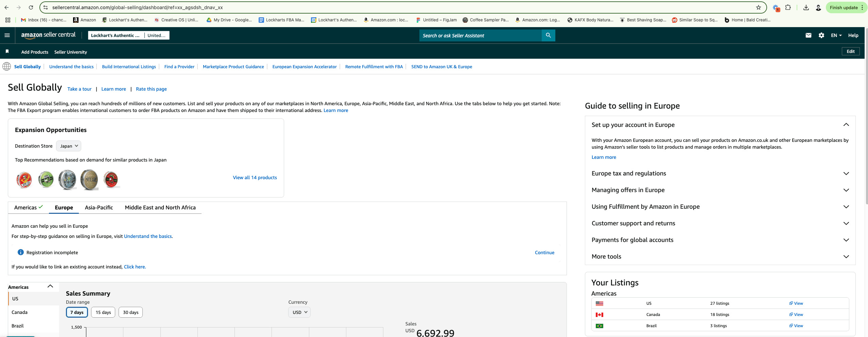
Task: Select the 7 days date range
Action: [x=77, y=312]
